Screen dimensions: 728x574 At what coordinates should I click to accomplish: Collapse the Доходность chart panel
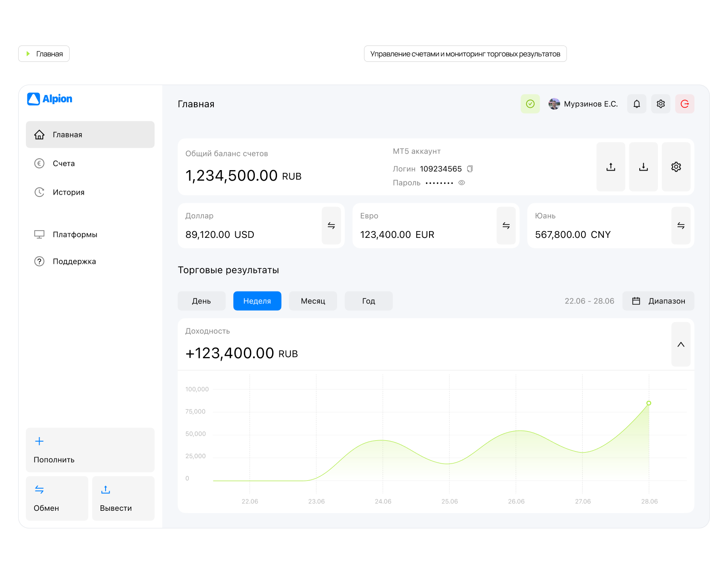point(681,344)
